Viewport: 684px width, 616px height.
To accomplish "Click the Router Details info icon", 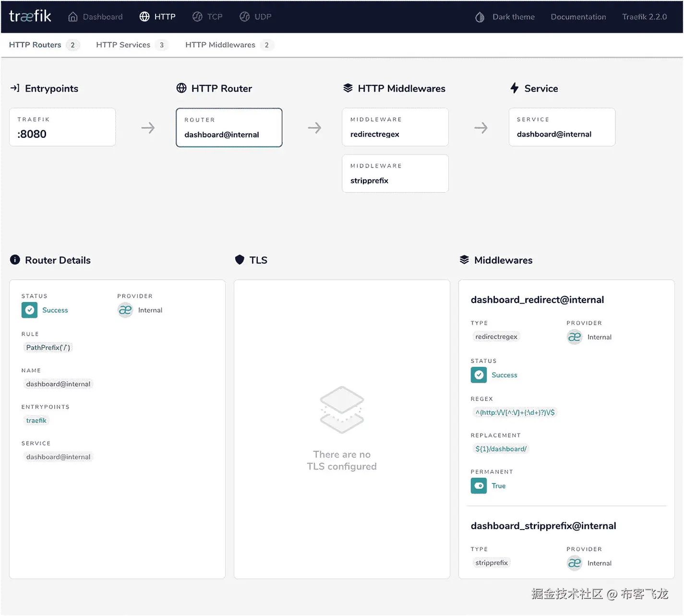I will [15, 260].
